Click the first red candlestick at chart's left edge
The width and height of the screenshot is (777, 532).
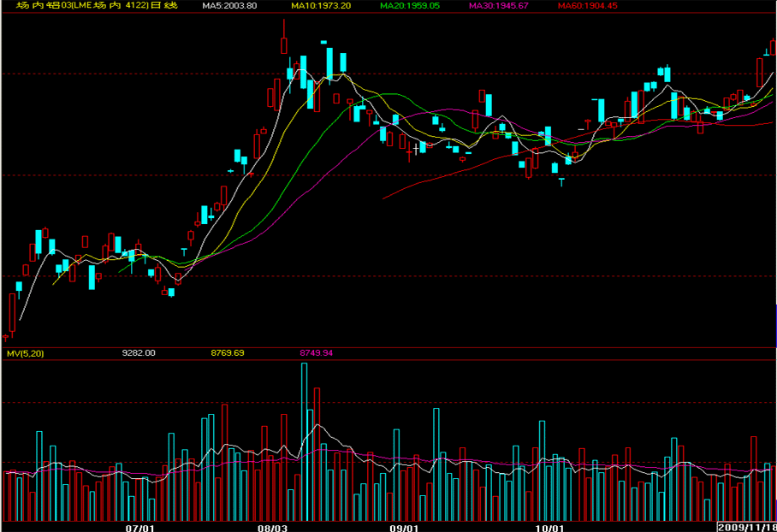pyautogui.click(x=12, y=313)
